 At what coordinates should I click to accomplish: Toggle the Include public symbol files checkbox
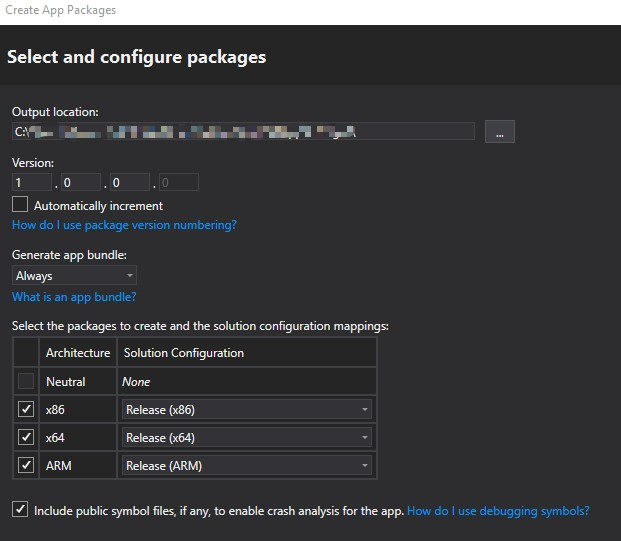20,510
